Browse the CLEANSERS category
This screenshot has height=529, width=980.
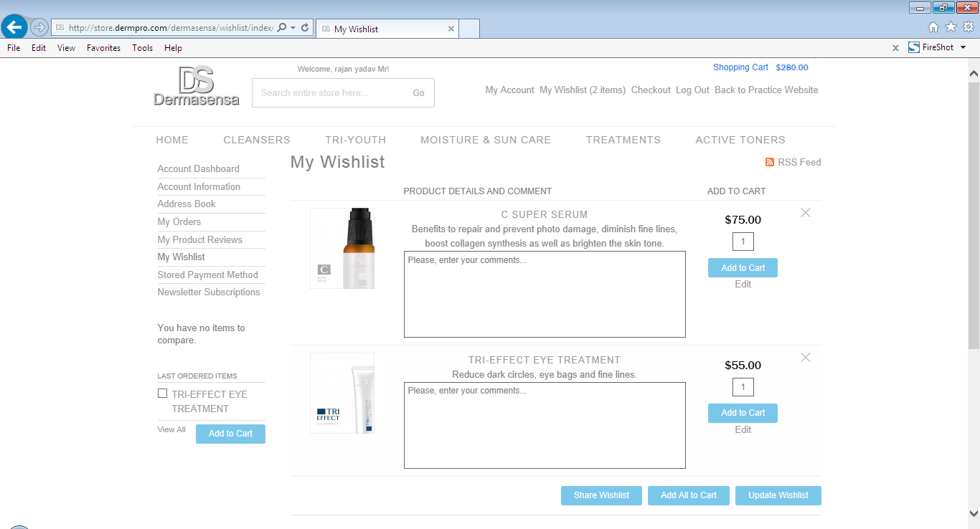pos(257,140)
